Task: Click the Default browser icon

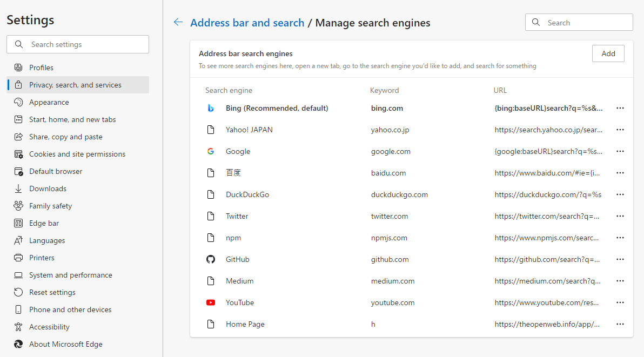Action: (18, 171)
